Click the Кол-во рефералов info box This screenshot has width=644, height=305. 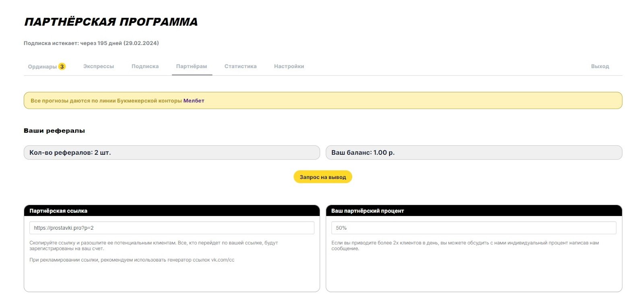click(x=171, y=153)
